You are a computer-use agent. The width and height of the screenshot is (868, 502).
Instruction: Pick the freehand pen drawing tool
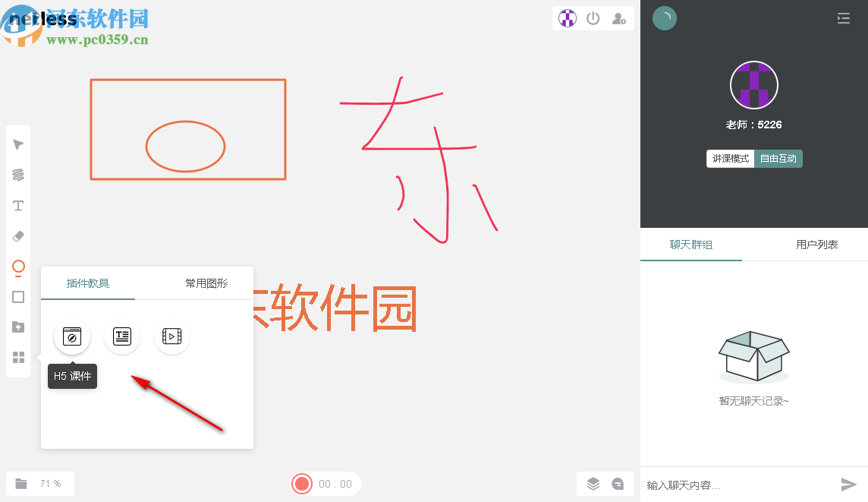(x=18, y=175)
